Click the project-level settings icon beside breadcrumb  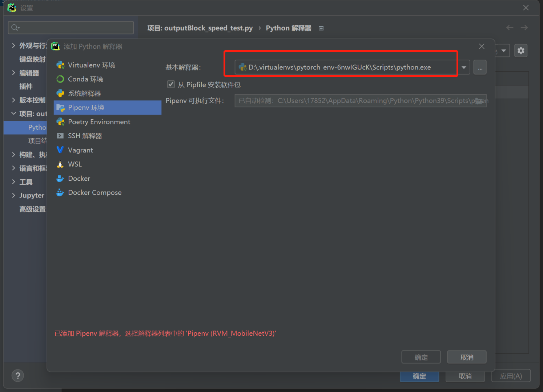[x=321, y=28]
